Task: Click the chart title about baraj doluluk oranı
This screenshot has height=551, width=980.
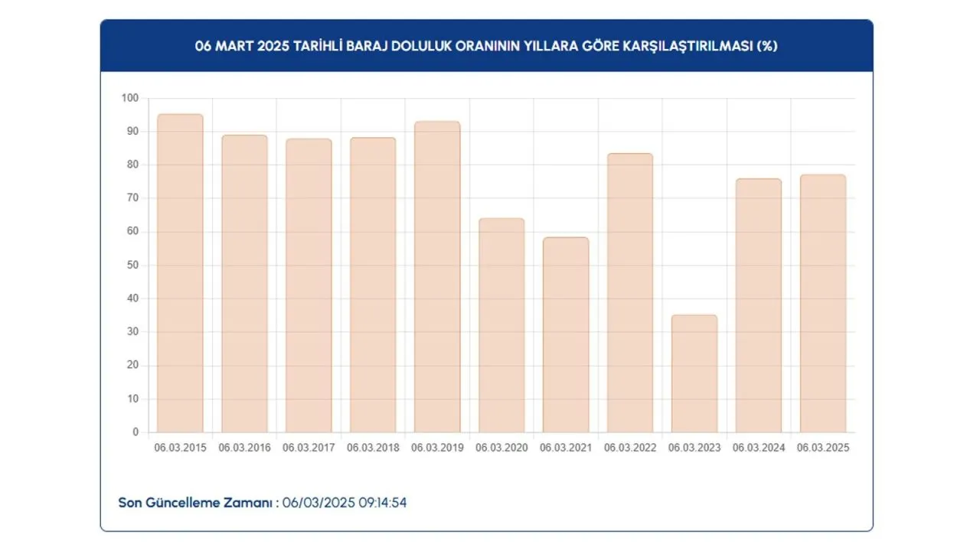Action: click(x=486, y=46)
